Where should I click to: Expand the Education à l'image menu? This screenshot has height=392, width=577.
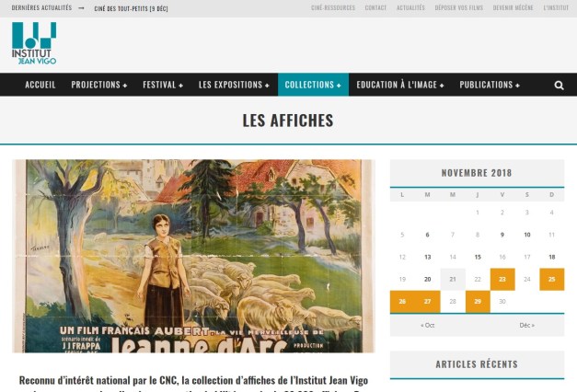[x=400, y=85]
